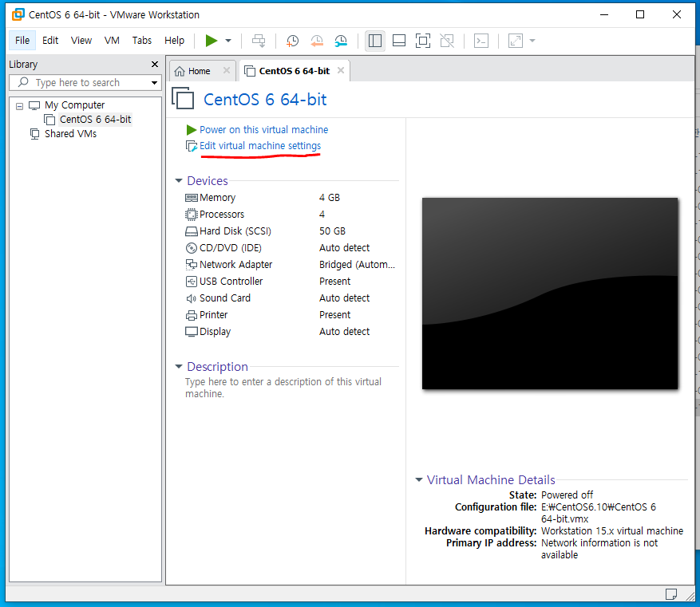Click the library search field
Screen dimensions: 700x607
click(85, 82)
